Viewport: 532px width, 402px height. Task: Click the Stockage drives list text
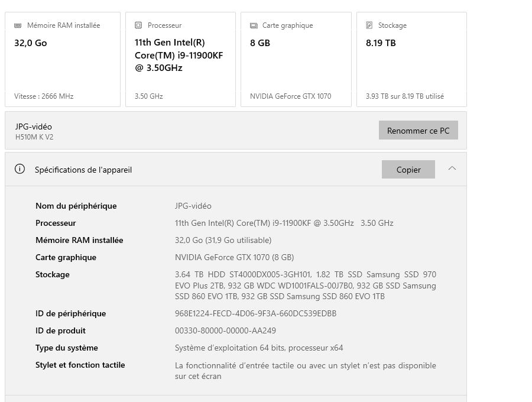[305, 286]
